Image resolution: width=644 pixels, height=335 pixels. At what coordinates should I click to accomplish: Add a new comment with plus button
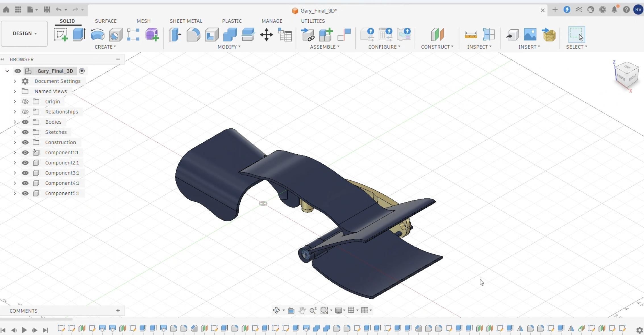tap(118, 311)
